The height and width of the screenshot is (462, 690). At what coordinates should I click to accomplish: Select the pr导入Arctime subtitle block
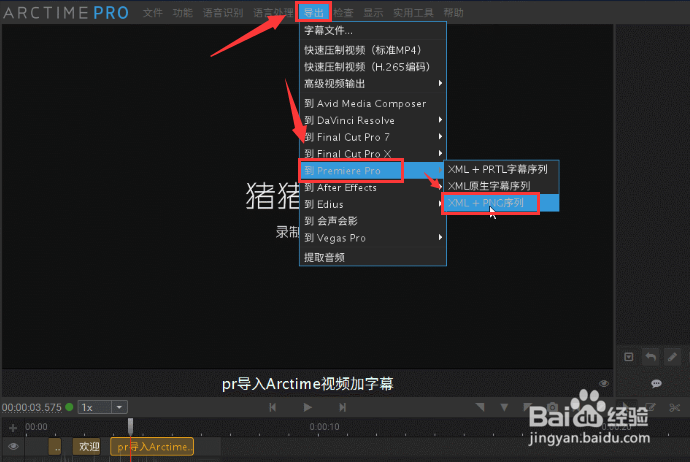pos(152,447)
